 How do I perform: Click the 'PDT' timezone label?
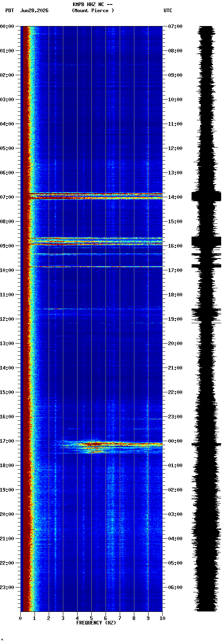click(x=9, y=11)
